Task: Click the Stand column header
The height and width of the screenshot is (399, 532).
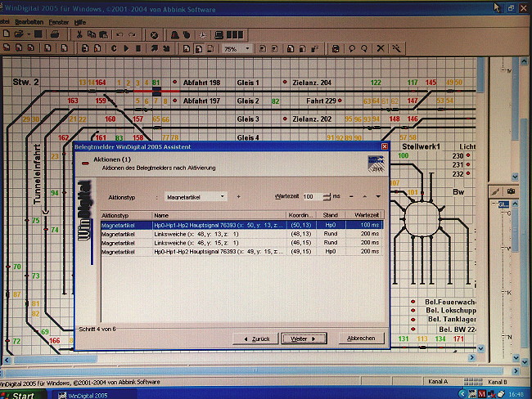Action: click(x=330, y=215)
